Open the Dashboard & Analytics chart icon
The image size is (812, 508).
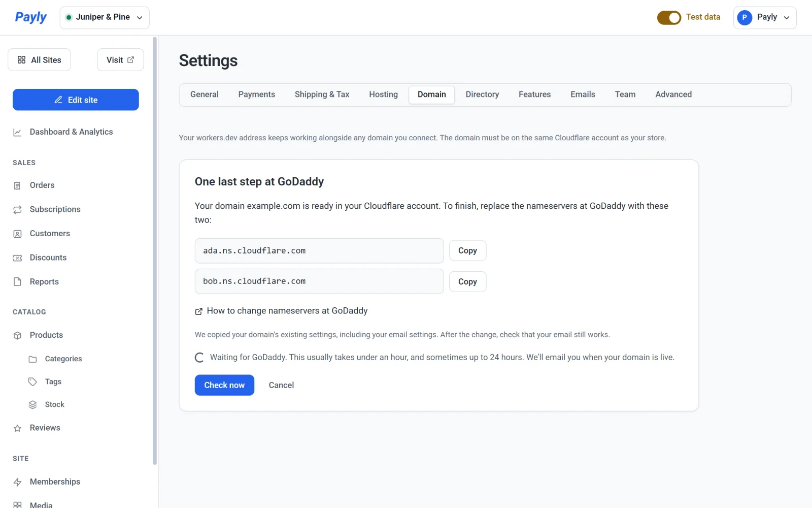[x=17, y=132]
